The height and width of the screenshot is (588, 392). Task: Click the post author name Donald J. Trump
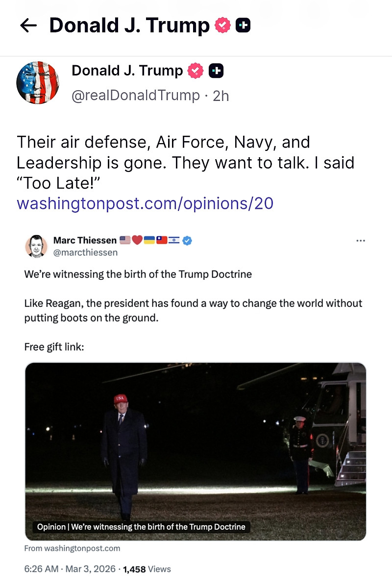click(x=127, y=71)
